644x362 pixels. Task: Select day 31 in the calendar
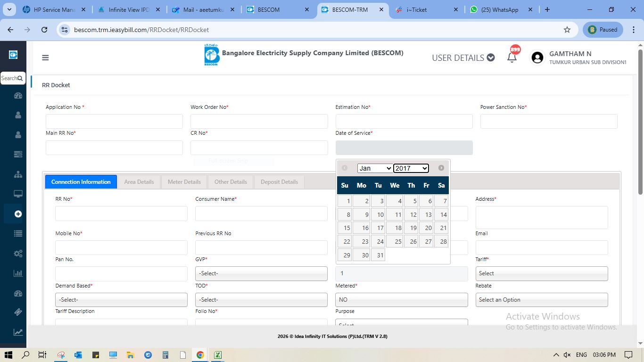pyautogui.click(x=378, y=255)
